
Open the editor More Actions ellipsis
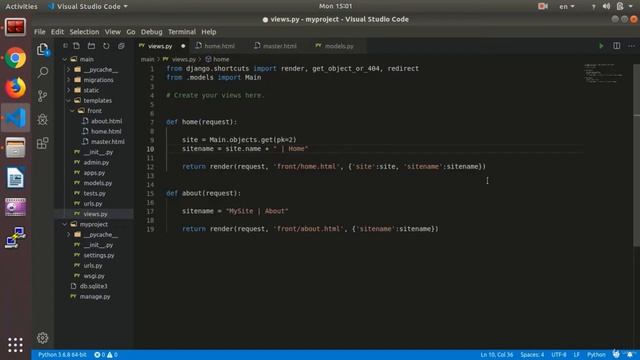pos(631,46)
